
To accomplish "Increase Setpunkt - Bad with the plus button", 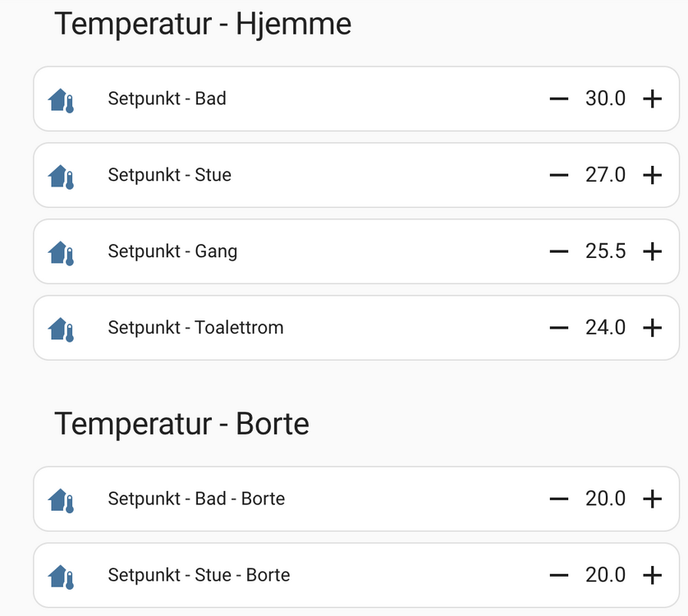I will coord(652,99).
